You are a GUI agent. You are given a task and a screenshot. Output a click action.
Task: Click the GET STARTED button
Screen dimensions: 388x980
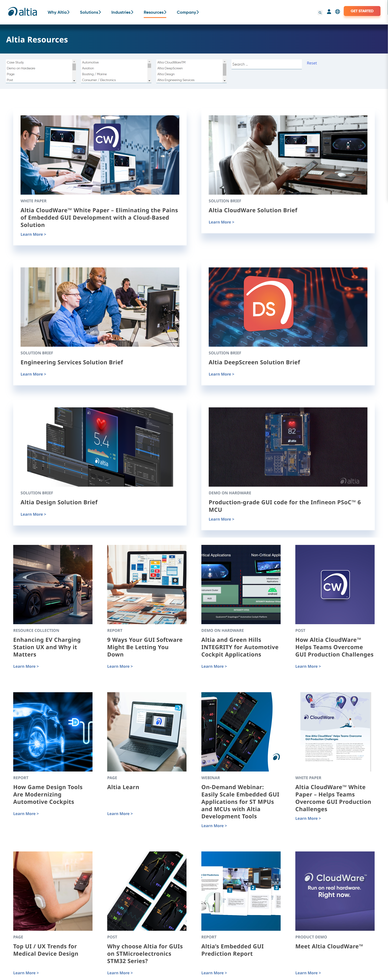click(362, 11)
